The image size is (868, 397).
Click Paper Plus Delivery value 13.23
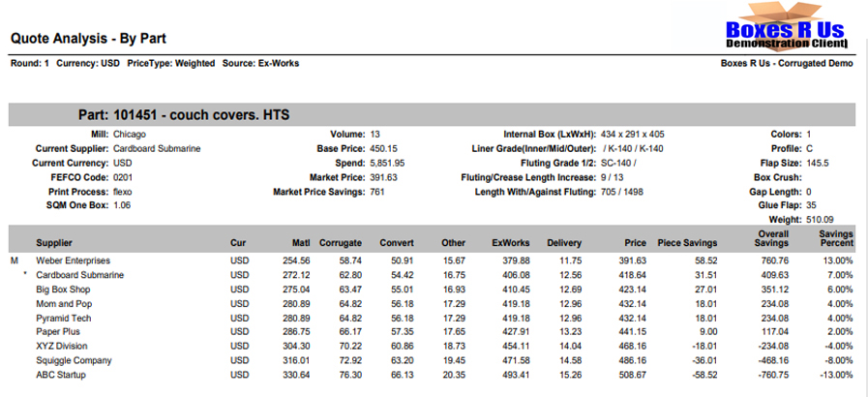(x=571, y=332)
